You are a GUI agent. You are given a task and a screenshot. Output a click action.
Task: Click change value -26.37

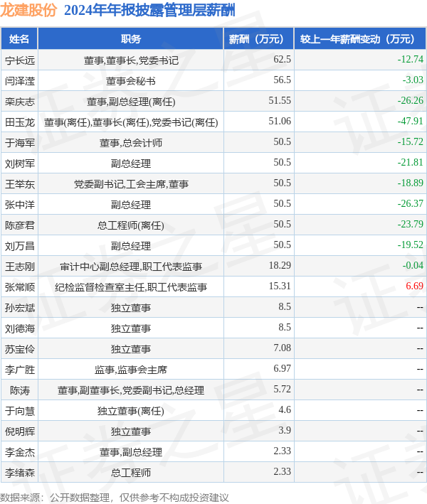click(x=410, y=203)
